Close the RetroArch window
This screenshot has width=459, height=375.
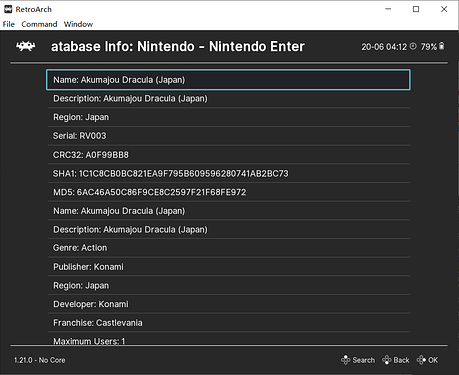point(444,9)
